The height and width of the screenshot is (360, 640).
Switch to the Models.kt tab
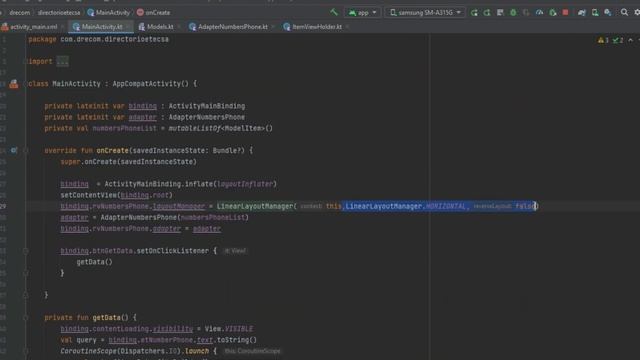click(160, 27)
